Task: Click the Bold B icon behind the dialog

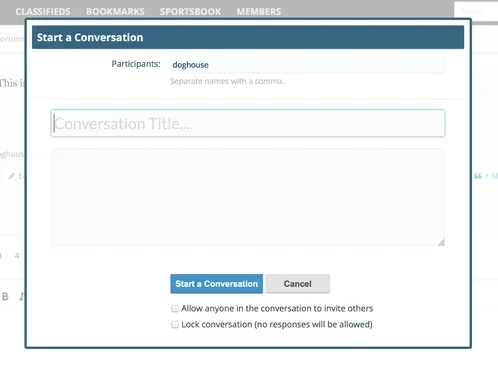Action: (5, 296)
